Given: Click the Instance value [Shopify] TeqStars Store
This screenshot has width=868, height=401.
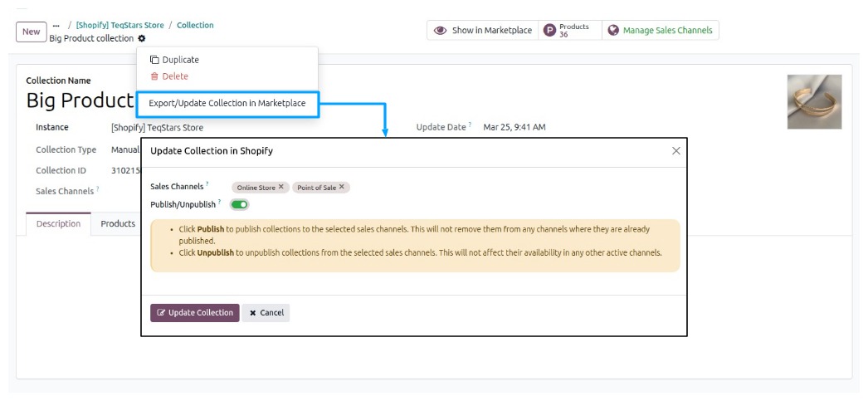Looking at the screenshot, I should click(157, 128).
